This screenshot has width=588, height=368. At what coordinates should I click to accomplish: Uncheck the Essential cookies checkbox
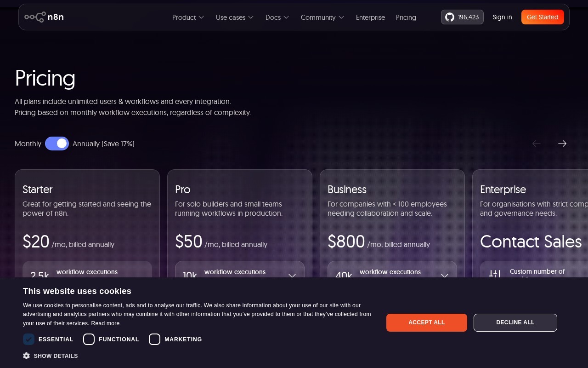[x=29, y=339]
